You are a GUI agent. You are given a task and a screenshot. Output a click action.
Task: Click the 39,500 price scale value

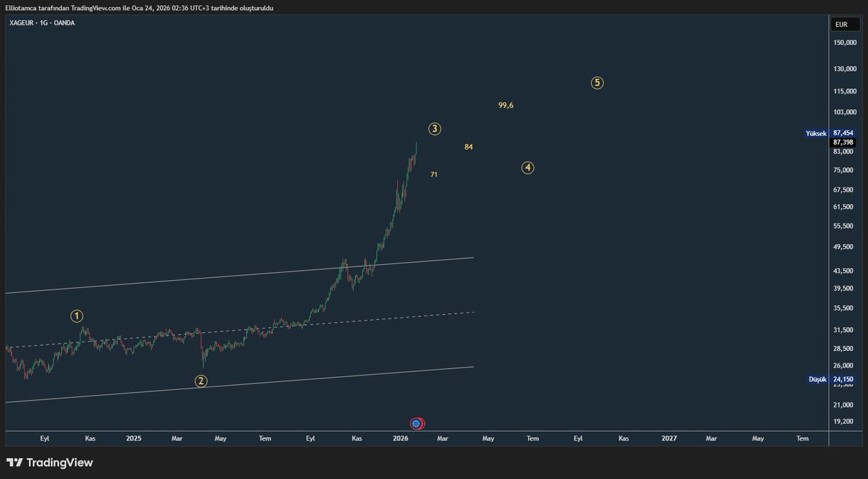pyautogui.click(x=843, y=289)
